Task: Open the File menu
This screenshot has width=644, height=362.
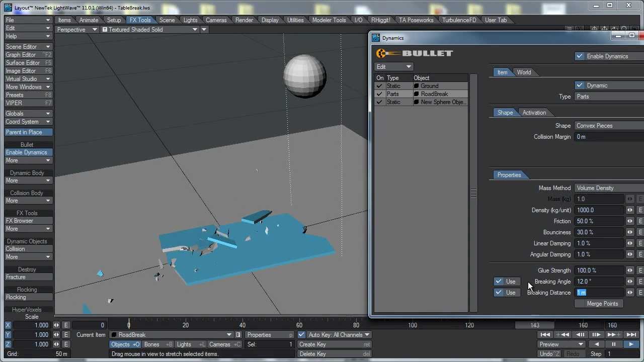Action: click(28, 20)
